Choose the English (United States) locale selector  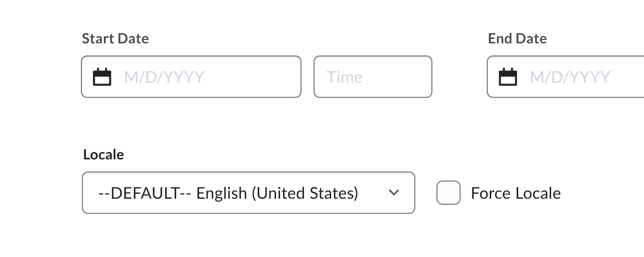[249, 192]
